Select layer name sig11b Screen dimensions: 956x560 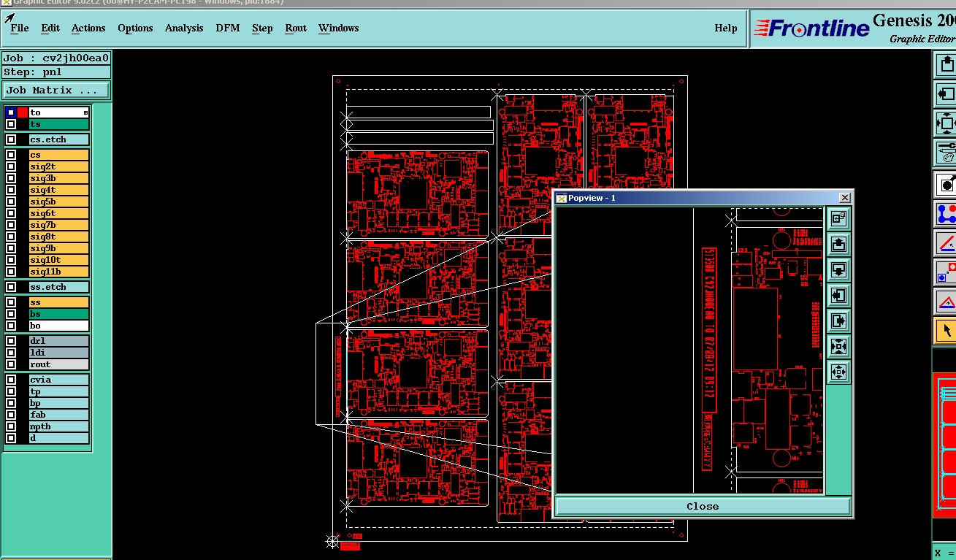click(x=59, y=272)
